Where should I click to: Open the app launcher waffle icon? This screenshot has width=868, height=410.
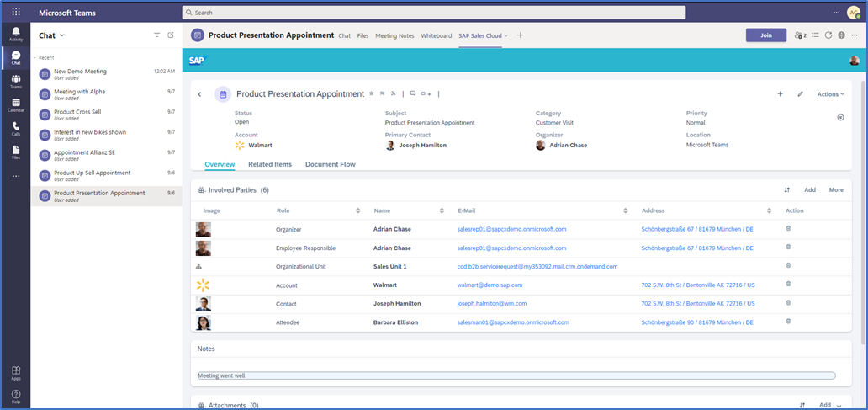[16, 12]
